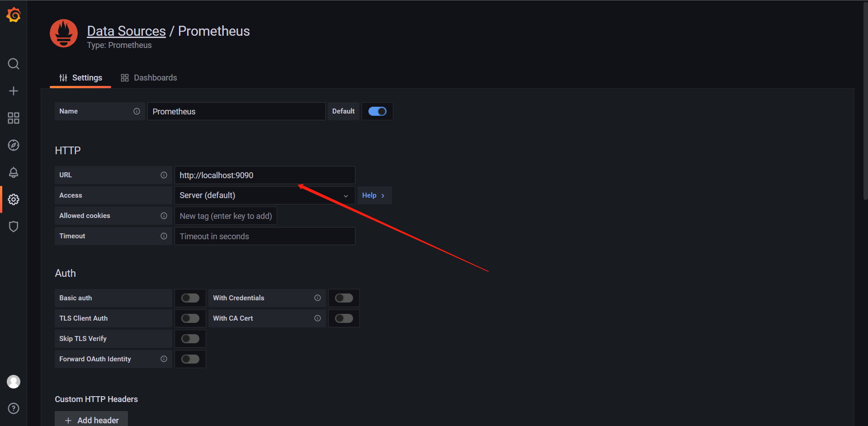The width and height of the screenshot is (868, 426).
Task: Click the Create plus icon in sidebar
Action: point(14,91)
